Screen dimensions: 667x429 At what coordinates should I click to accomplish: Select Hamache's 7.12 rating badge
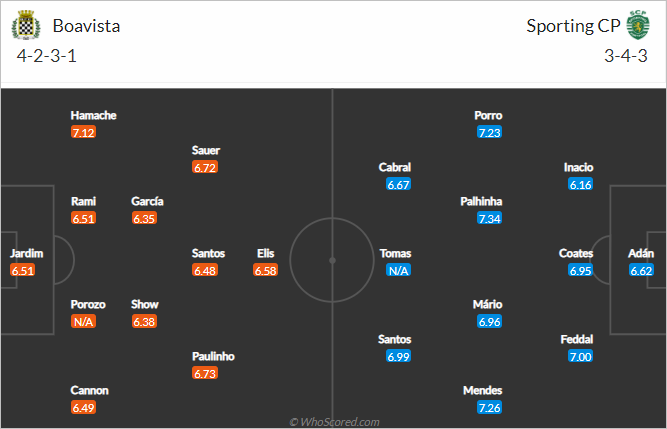coord(83,132)
